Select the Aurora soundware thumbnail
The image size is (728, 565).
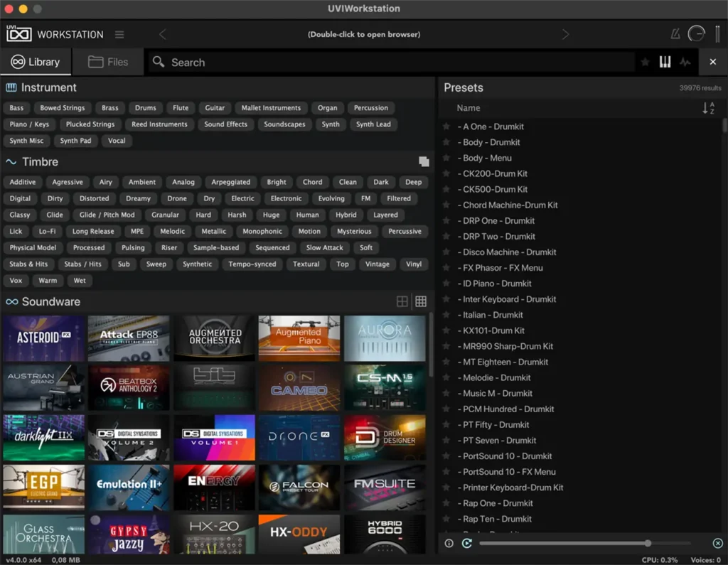(x=385, y=338)
